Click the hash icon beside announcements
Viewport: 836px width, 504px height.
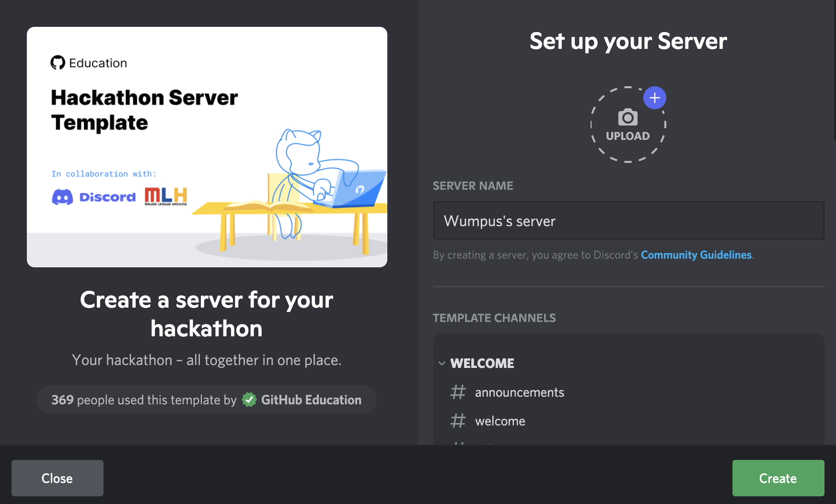click(458, 392)
